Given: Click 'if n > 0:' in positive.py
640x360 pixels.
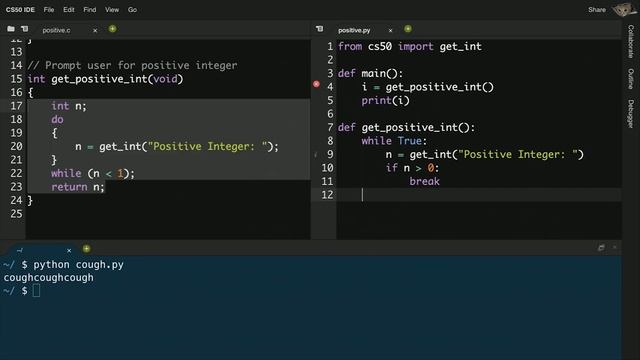Looking at the screenshot, I should [412, 168].
